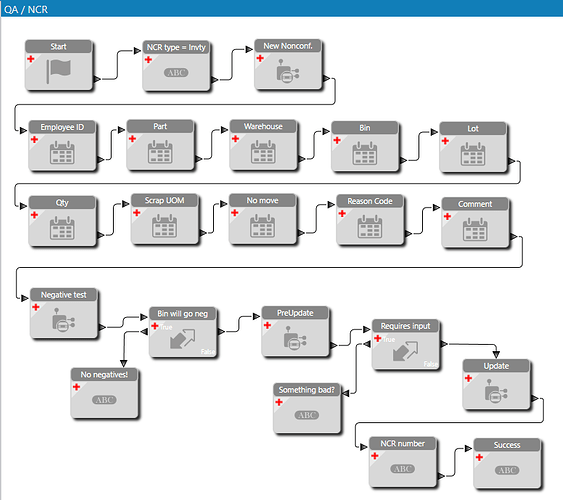Viewport: 563px width, 500px height.
Task: Click the red plus on Employee ID node
Action: 34,139
